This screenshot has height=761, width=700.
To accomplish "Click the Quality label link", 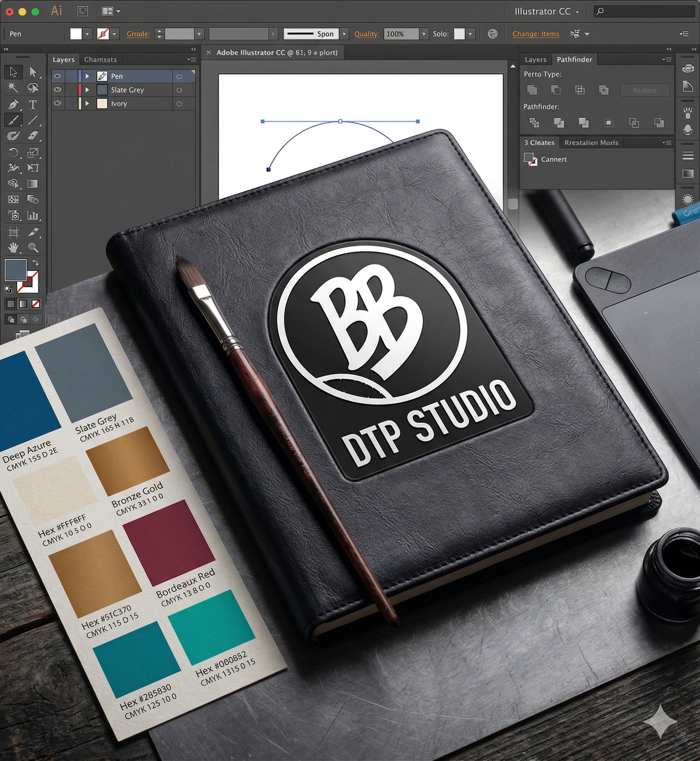I will pos(367,34).
